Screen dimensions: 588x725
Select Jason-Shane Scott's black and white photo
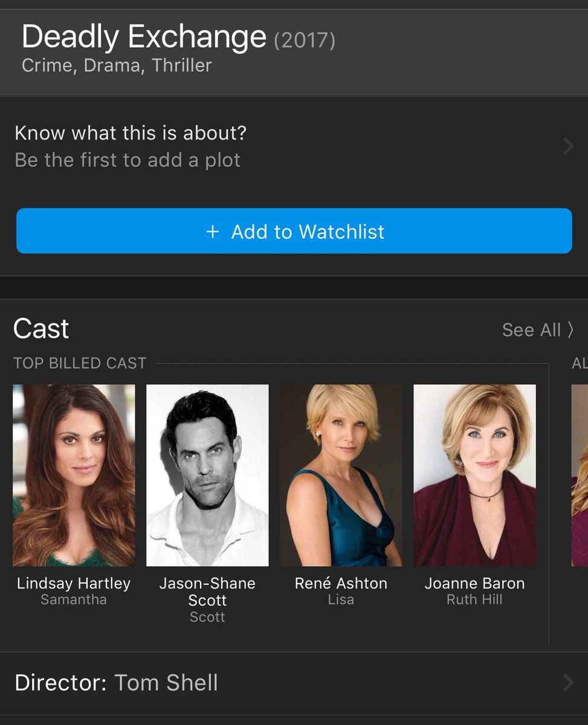tap(207, 475)
